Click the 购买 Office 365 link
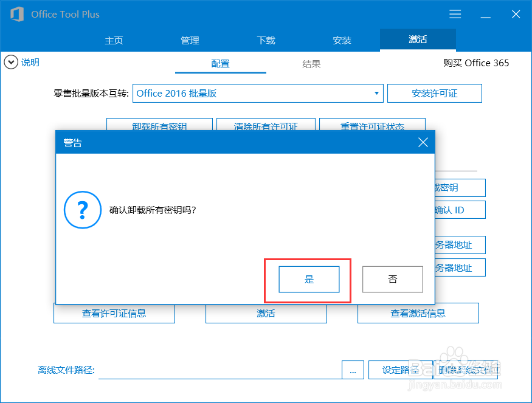Image resolution: width=532 pixels, height=403 pixels. 476,63
